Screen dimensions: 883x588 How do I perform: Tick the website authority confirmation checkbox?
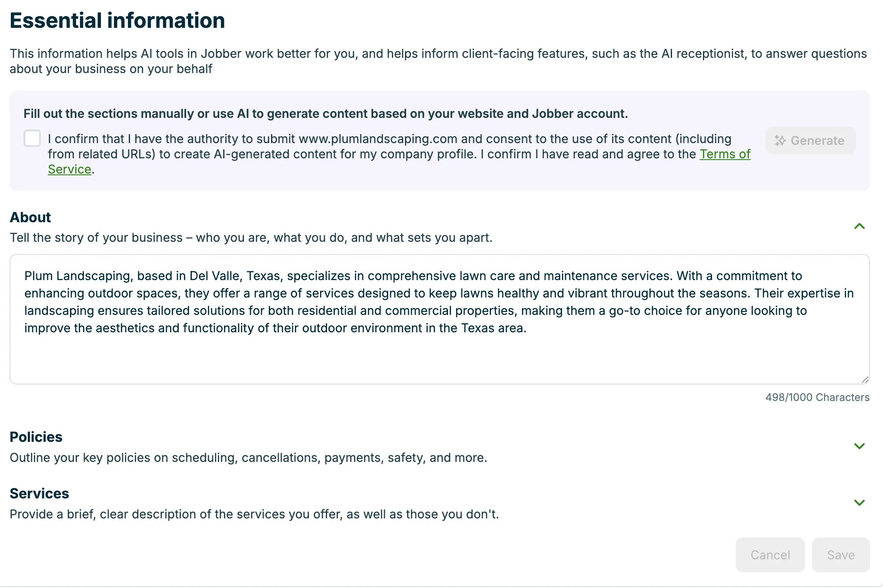pyautogui.click(x=32, y=138)
